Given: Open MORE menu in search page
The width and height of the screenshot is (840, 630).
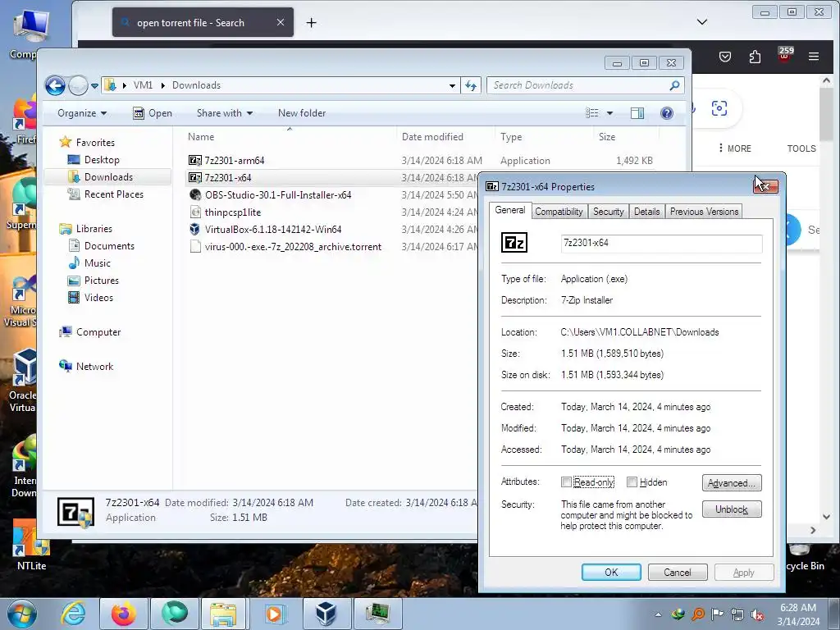Looking at the screenshot, I should tap(735, 148).
